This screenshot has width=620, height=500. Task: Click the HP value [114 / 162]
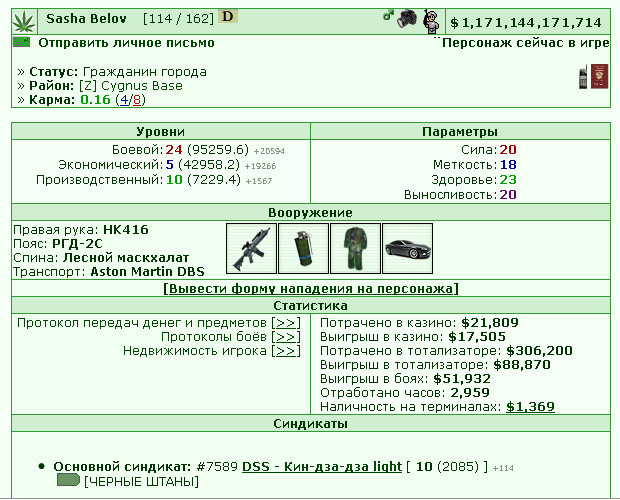pos(178,19)
